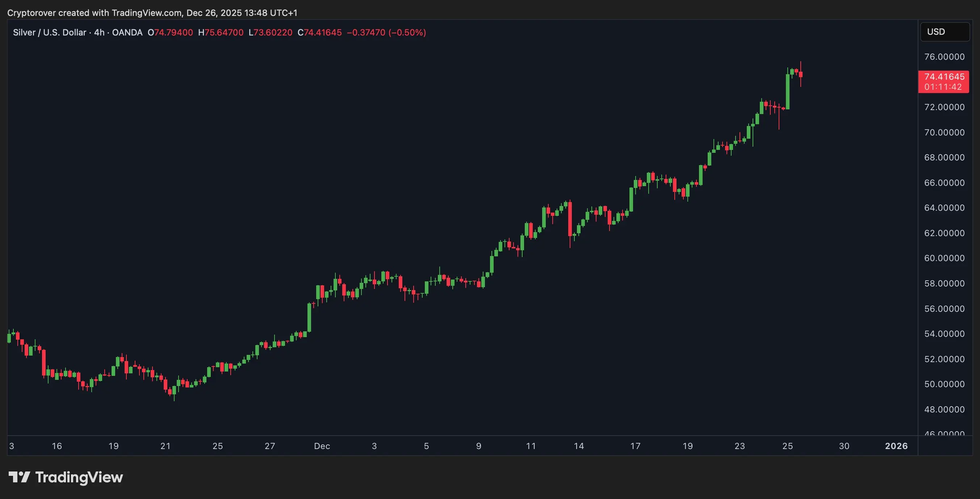Click the low value L73.60220
The height and width of the screenshot is (499, 980).
(271, 33)
